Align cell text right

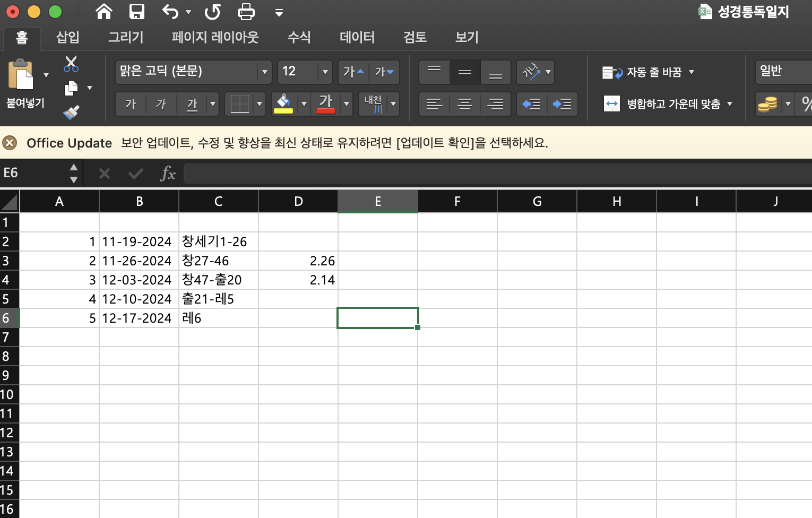[496, 103]
